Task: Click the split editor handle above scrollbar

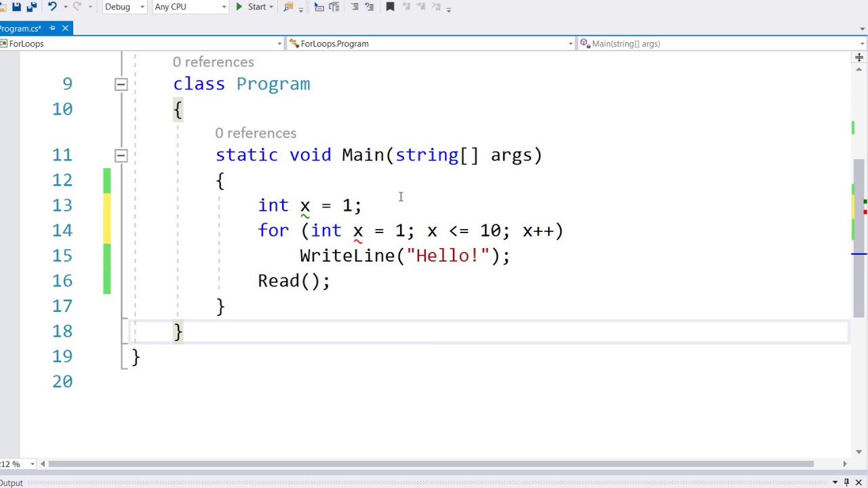Action: (x=859, y=57)
